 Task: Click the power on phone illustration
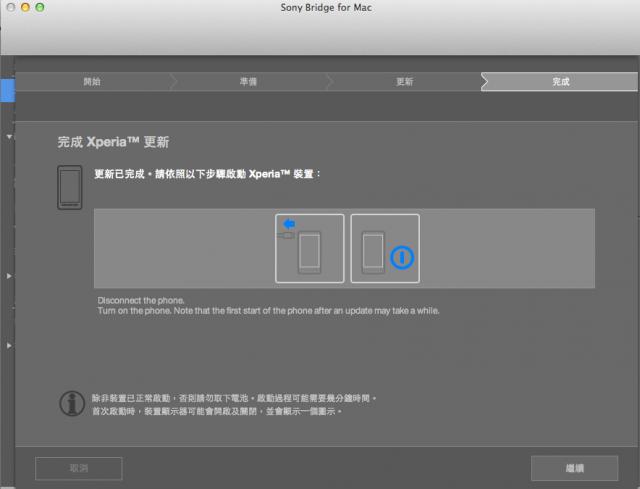coord(385,248)
